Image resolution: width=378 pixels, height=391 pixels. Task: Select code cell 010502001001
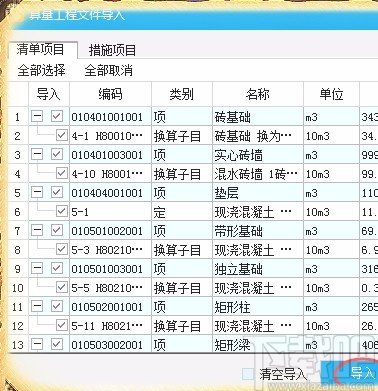(110, 307)
